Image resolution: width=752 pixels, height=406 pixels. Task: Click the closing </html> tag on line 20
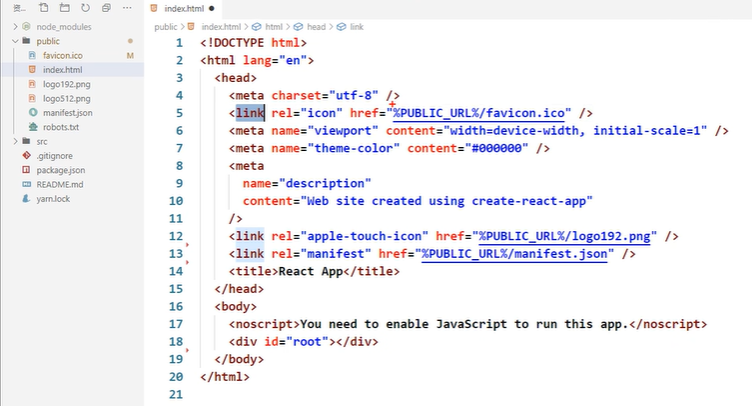224,377
